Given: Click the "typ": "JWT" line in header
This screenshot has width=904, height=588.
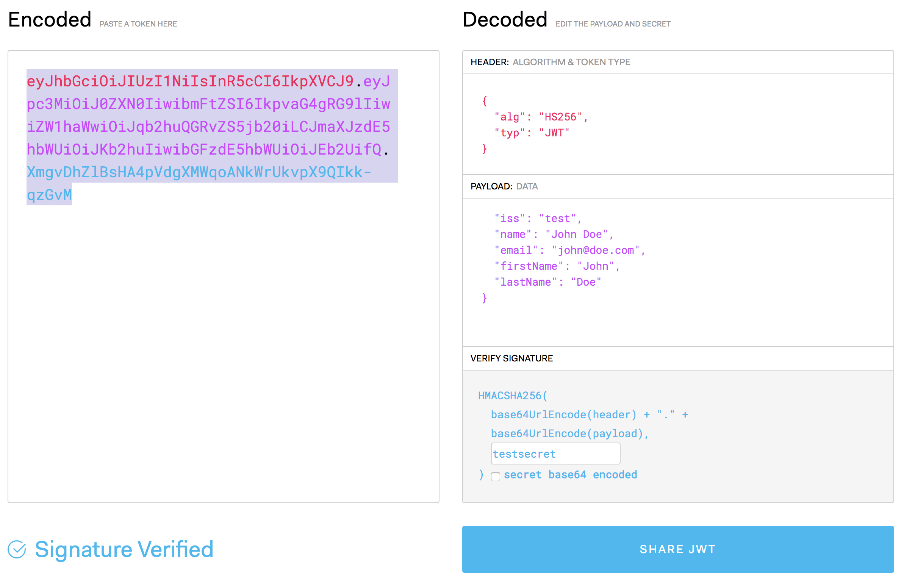Looking at the screenshot, I should [532, 133].
